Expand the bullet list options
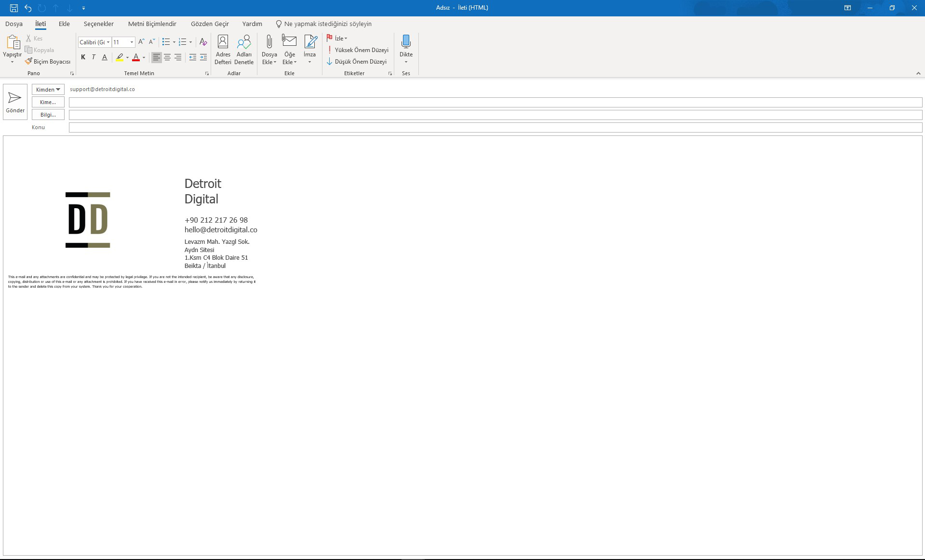 point(173,42)
